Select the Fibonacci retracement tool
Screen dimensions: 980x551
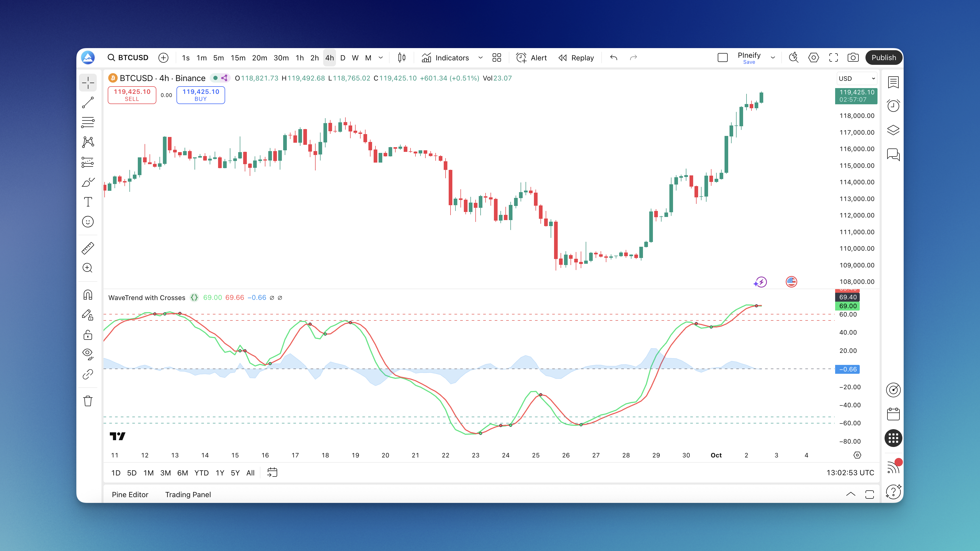(x=88, y=122)
